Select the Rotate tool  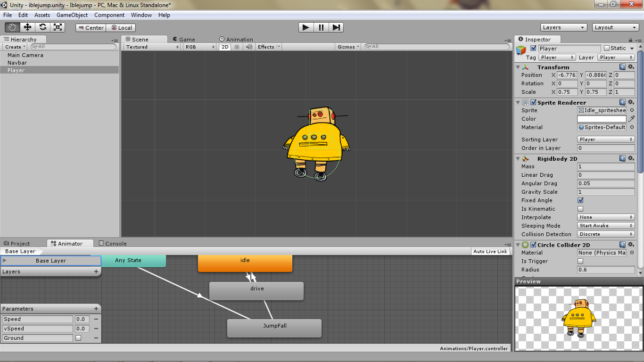point(42,27)
